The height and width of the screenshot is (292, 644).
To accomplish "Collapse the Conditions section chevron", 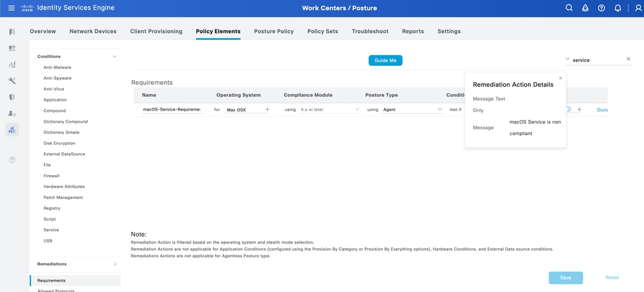I will [x=115, y=56].
